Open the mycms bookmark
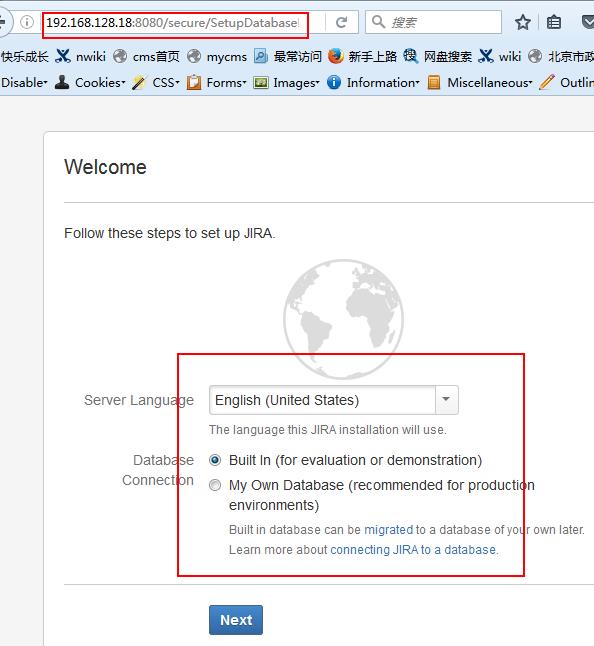This screenshot has height=646, width=594. [x=217, y=56]
